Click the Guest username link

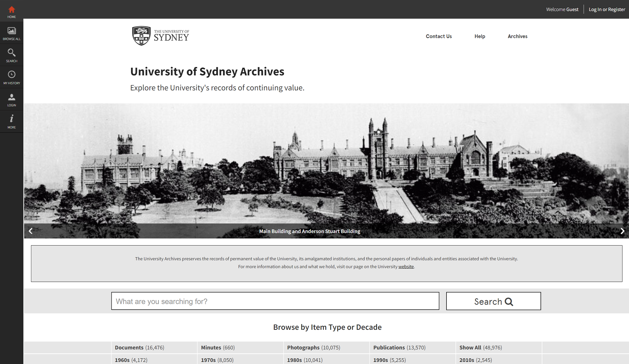click(x=572, y=9)
